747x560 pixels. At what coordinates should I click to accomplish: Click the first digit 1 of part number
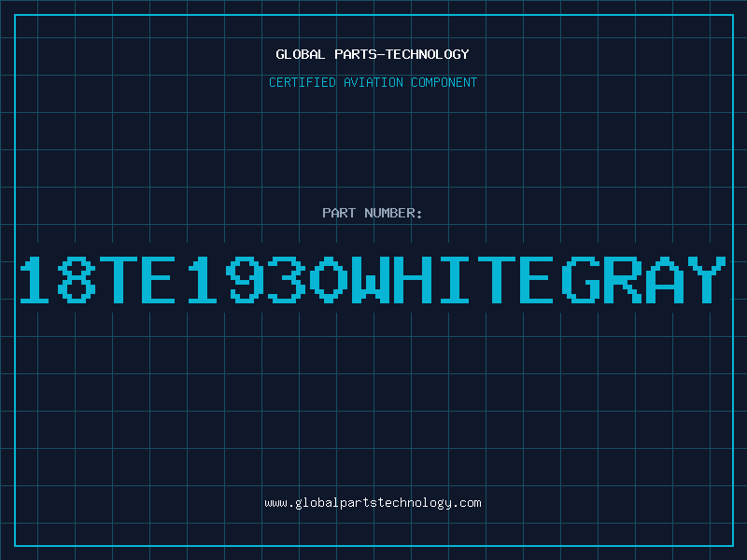[35, 279]
